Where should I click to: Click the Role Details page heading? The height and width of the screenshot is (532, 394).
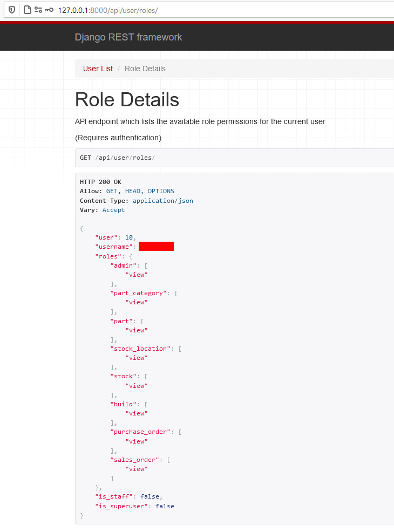[x=127, y=100]
